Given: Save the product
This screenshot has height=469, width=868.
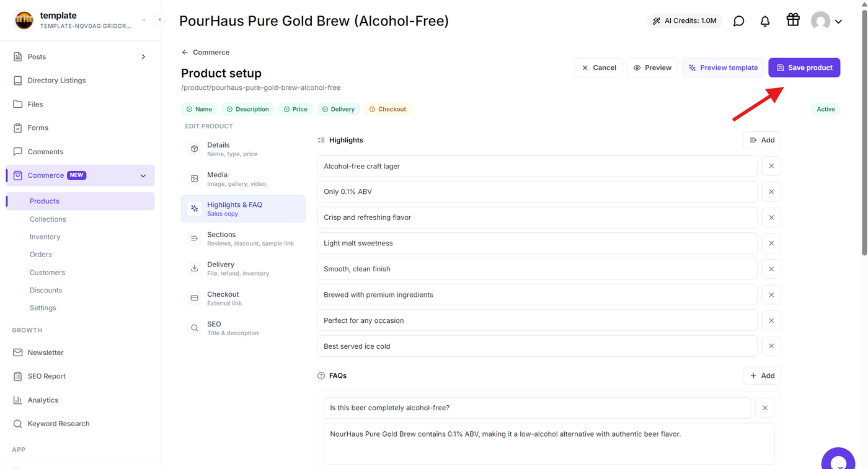Looking at the screenshot, I should pos(804,68).
